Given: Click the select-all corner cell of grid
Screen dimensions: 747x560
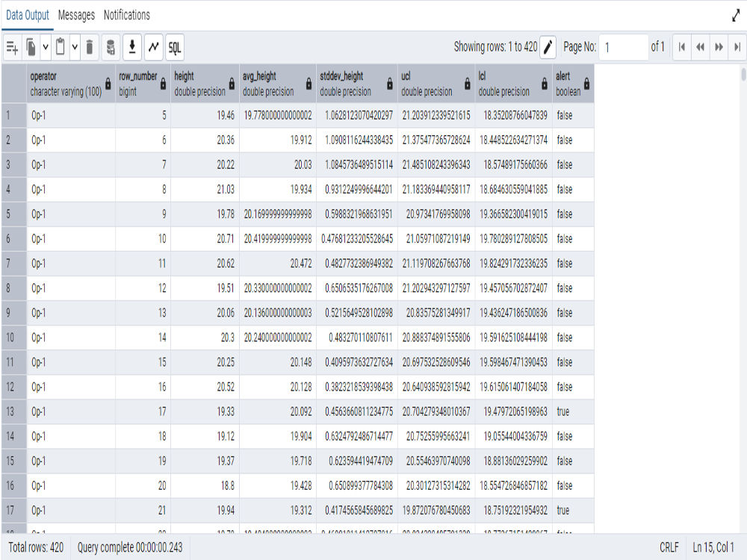Looking at the screenshot, I should pyautogui.click(x=13, y=84).
